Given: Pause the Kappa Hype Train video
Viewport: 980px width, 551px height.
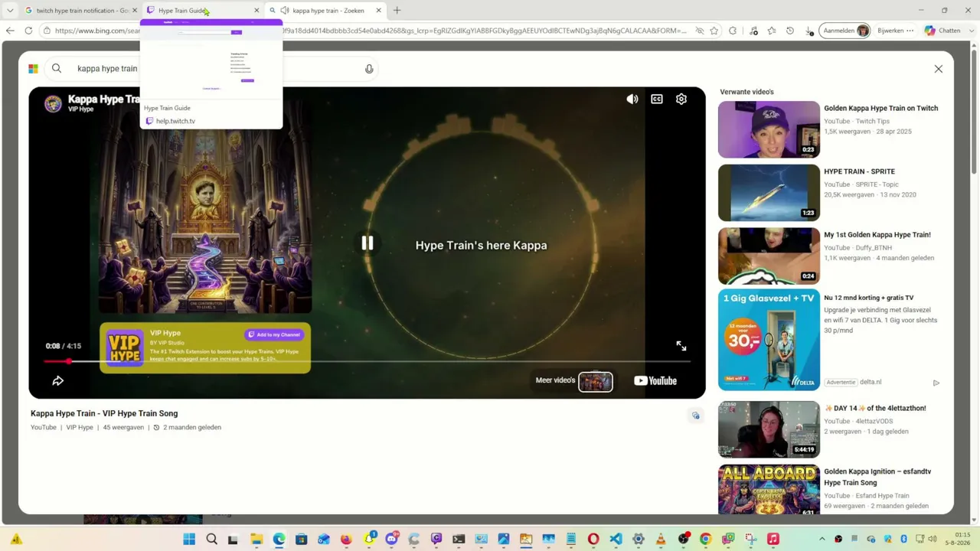Looking at the screenshot, I should coord(367,243).
